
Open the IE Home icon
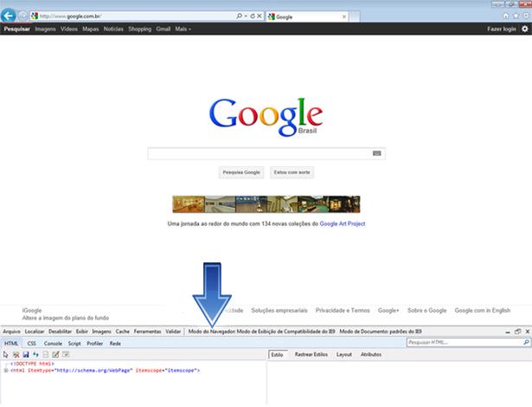tap(505, 16)
